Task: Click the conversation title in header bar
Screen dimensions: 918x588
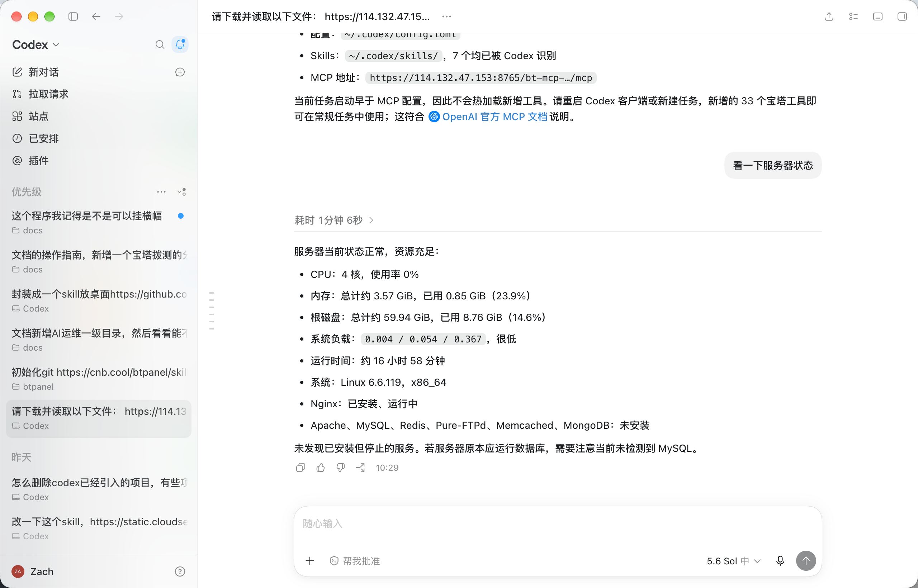Action: point(321,16)
